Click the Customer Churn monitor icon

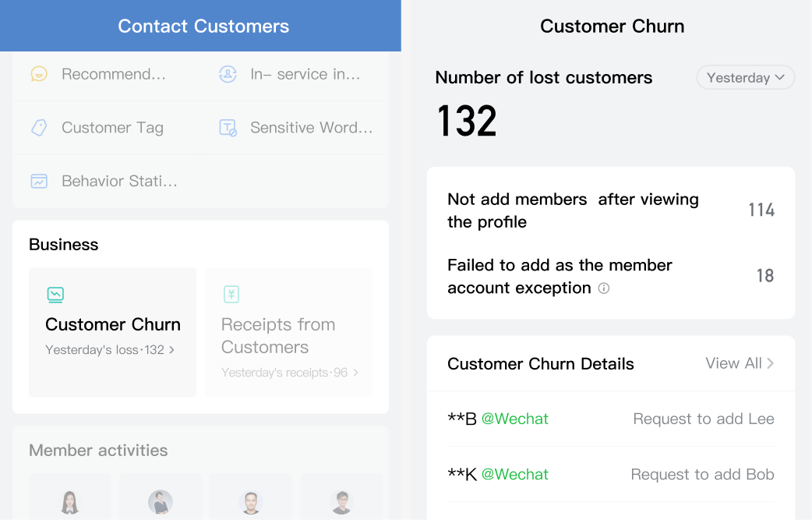coord(55,295)
